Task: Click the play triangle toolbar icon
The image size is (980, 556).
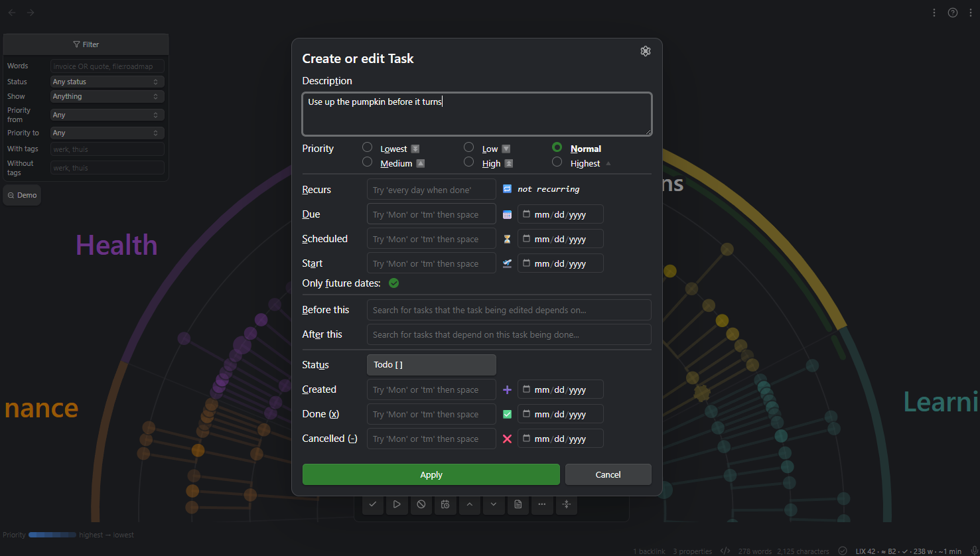Action: (x=397, y=504)
